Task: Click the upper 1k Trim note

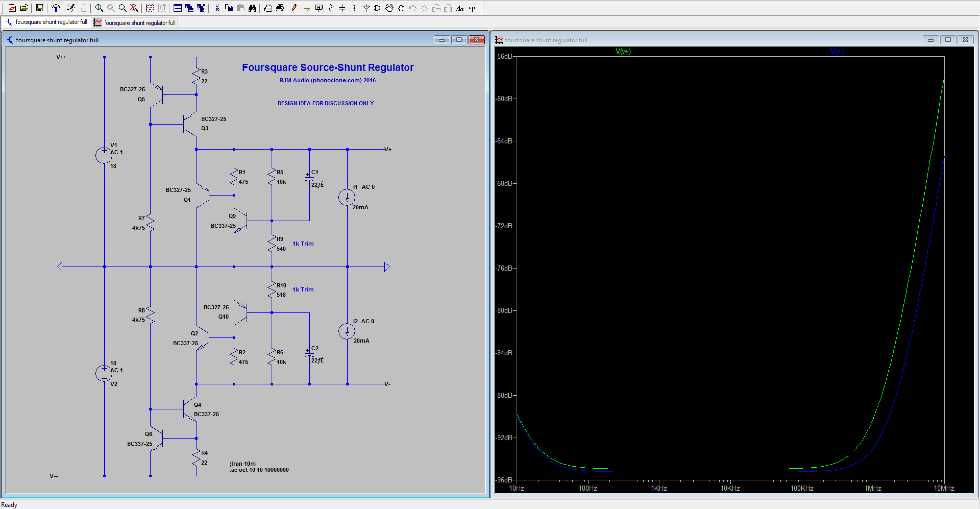Action: click(x=303, y=244)
